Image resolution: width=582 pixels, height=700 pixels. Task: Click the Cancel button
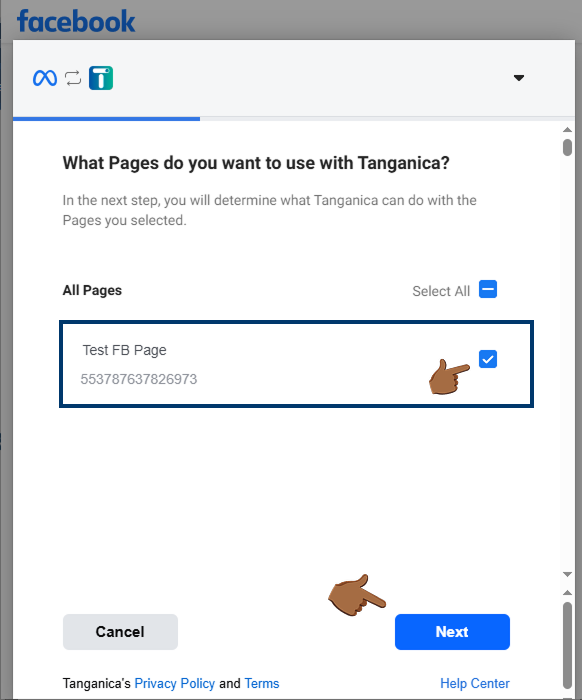click(120, 632)
